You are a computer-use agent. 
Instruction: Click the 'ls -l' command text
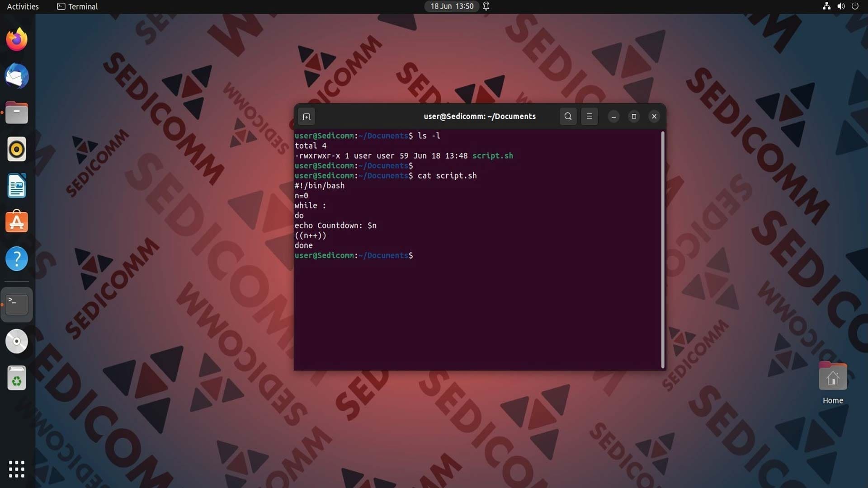429,136
